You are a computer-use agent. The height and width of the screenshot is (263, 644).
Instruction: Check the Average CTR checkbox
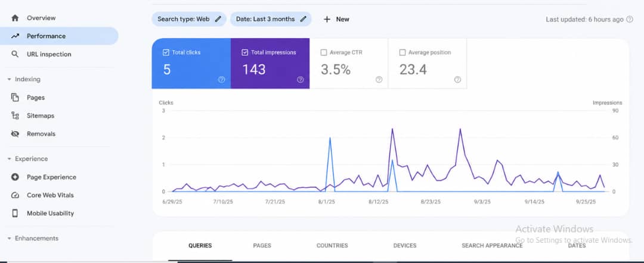point(324,52)
